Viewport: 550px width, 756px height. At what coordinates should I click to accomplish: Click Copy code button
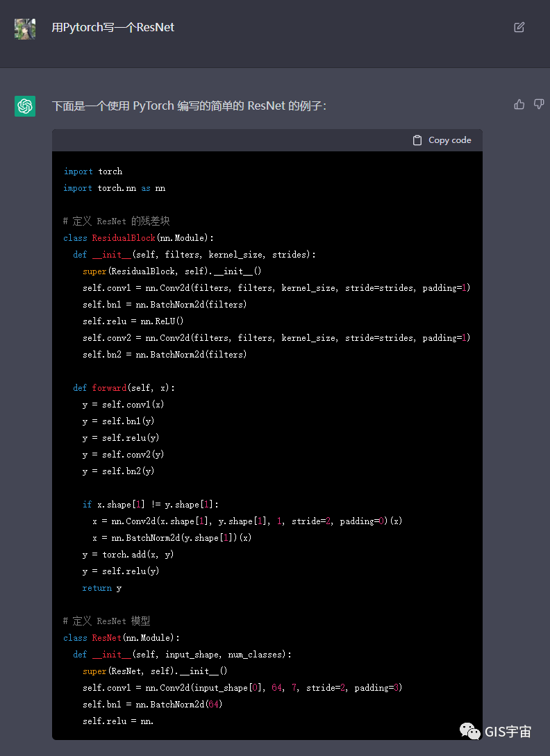(x=442, y=140)
